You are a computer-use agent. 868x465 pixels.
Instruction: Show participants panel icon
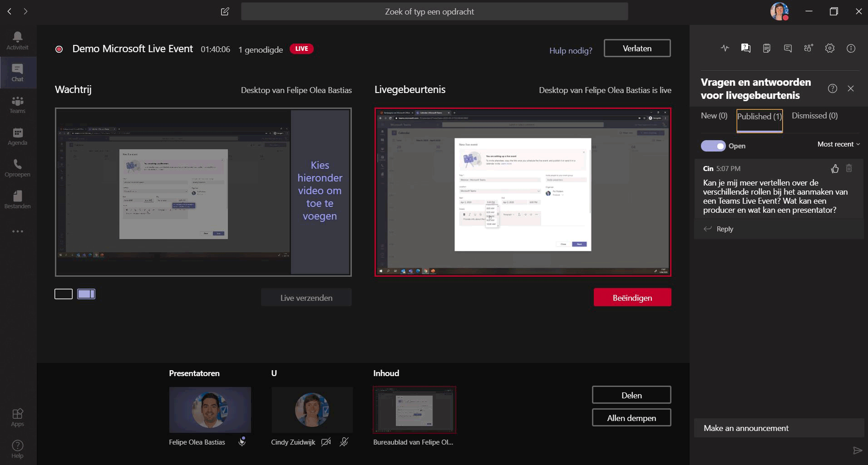click(x=809, y=48)
